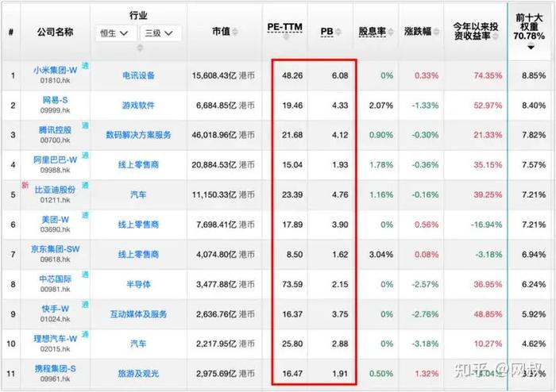This screenshot has height=392, width=556.
Task: Click 通 badge next to 快手-W
Action: pos(85,304)
